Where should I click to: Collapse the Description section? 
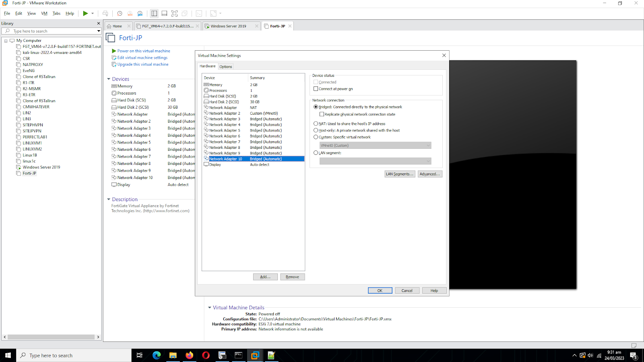[109, 200]
